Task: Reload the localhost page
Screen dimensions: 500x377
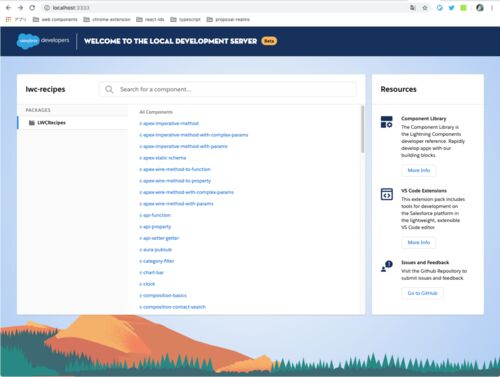Action: point(32,8)
